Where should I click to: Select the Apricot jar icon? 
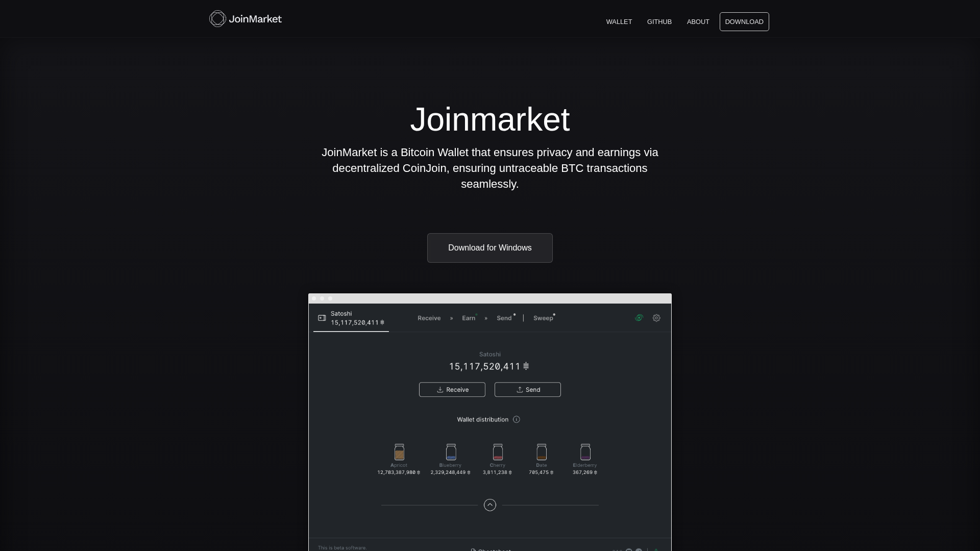[399, 452]
